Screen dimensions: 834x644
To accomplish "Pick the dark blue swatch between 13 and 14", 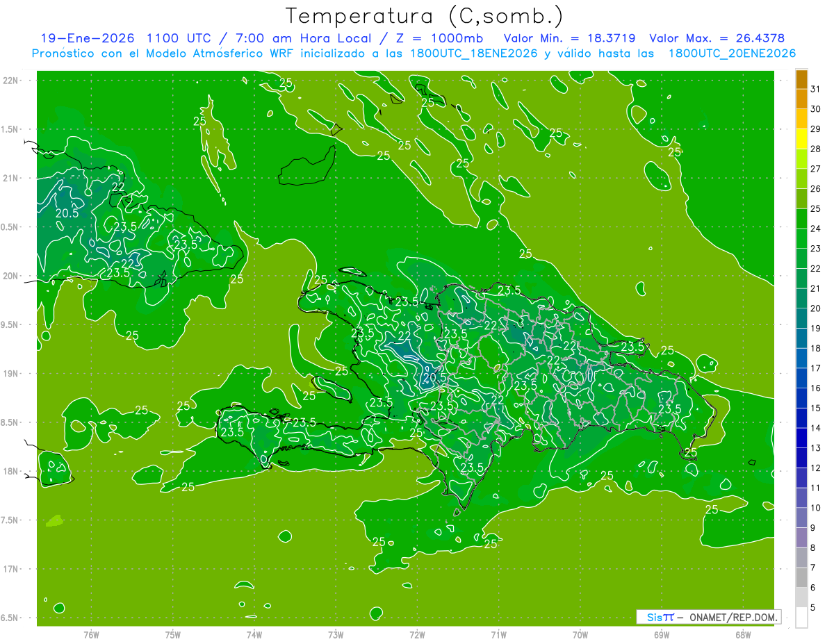I will click(801, 438).
